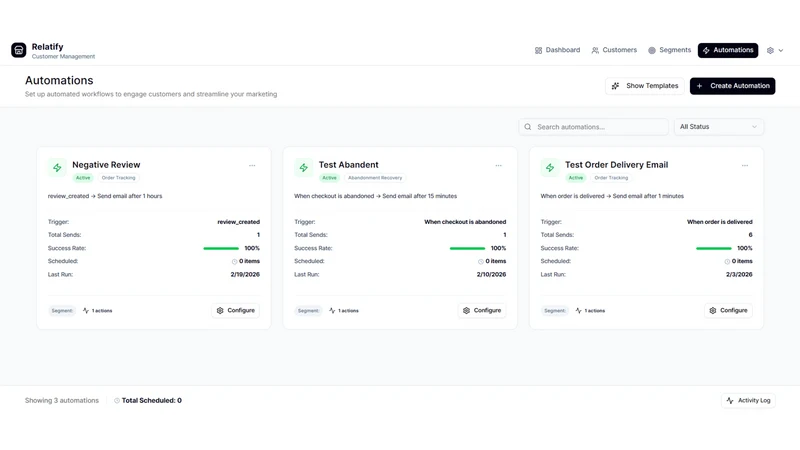Click the Segment chip on Negative Review
This screenshot has height=450, width=800.
tap(62, 311)
